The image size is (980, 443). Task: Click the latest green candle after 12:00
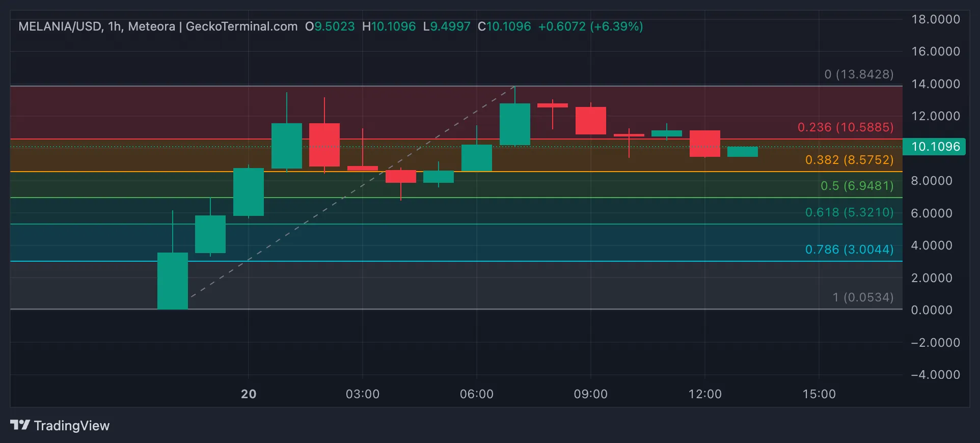pos(743,152)
